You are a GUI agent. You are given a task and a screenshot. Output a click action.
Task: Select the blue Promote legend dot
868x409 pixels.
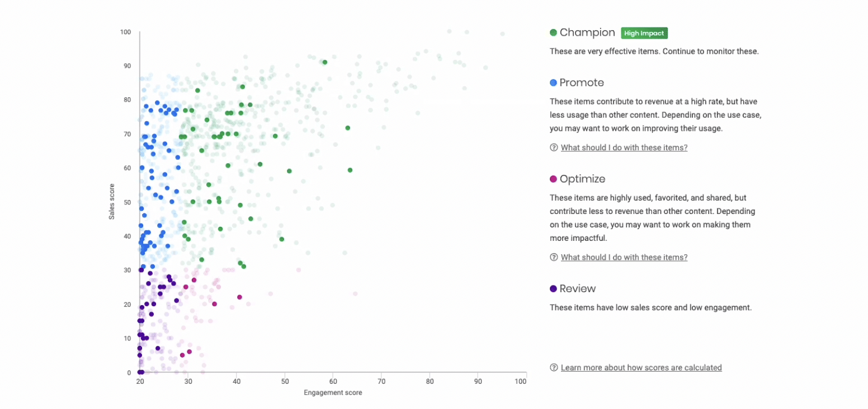(553, 83)
